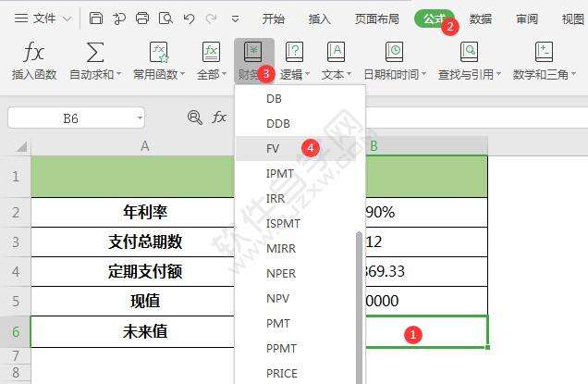
Task: Click the Redo arrow
Action: (212, 19)
